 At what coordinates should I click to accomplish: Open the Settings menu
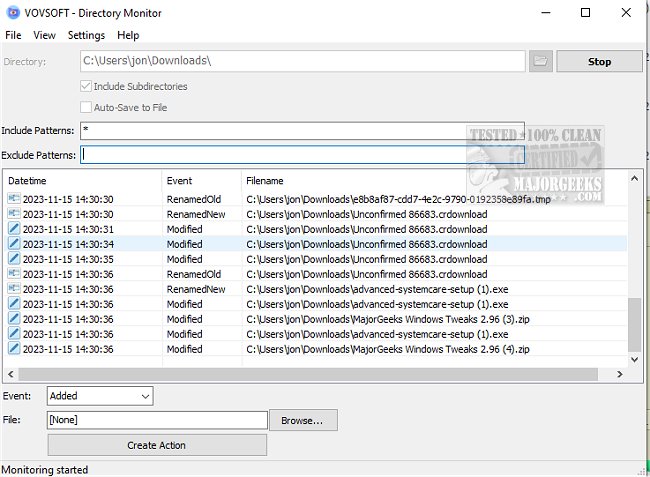86,35
